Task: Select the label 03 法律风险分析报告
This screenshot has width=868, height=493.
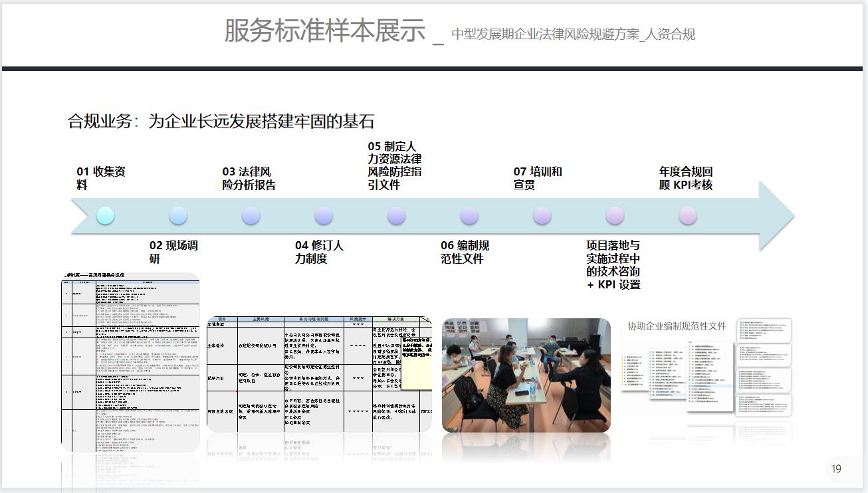Action: (x=249, y=178)
